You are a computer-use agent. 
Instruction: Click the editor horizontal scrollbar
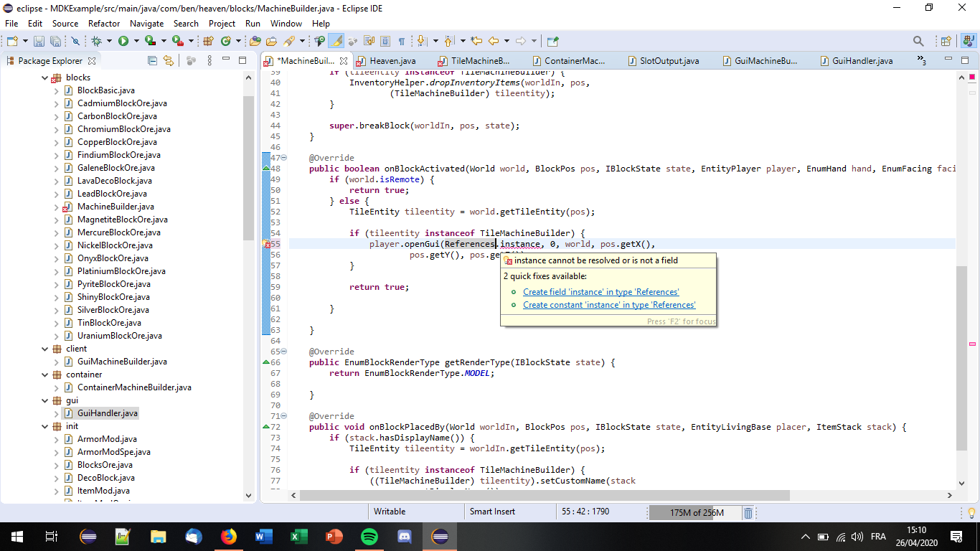pyautogui.click(x=544, y=496)
